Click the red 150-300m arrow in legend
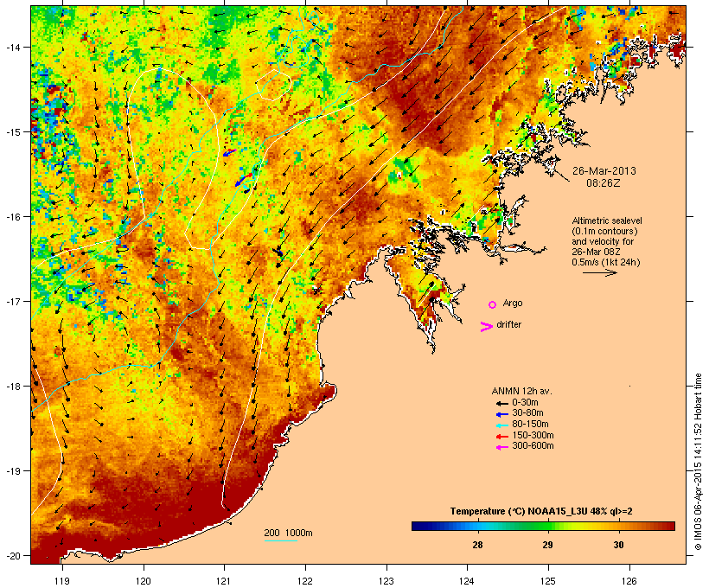 (x=501, y=436)
